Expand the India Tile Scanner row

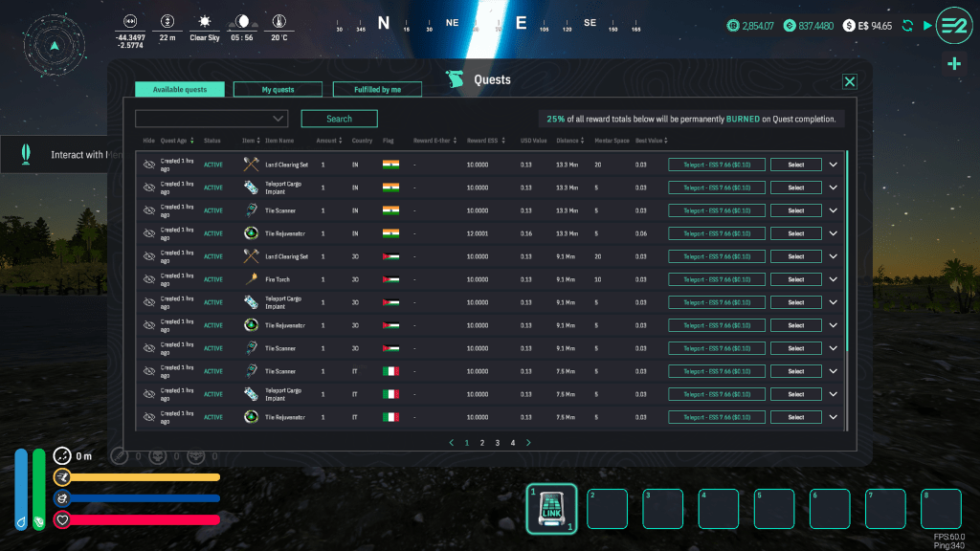click(834, 210)
